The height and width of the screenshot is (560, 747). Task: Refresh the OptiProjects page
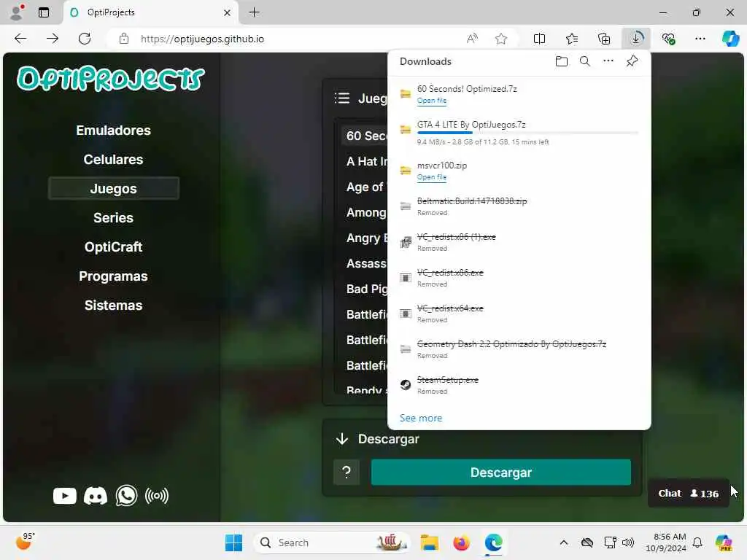(85, 39)
